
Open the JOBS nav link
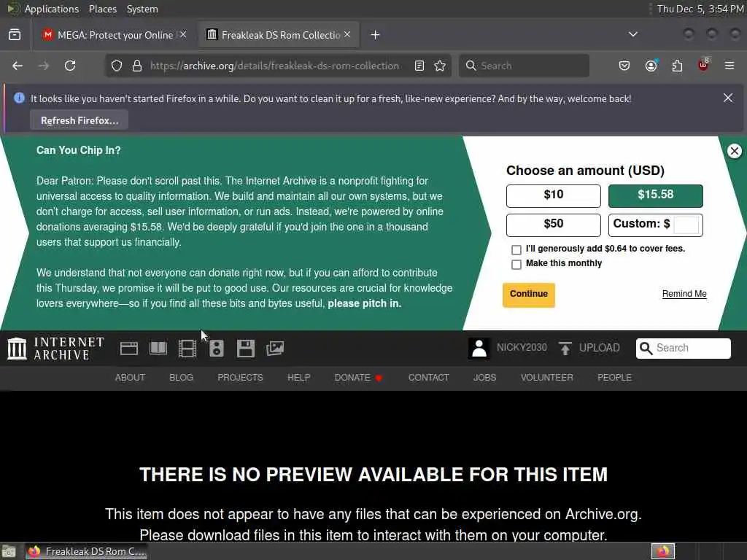coord(484,378)
